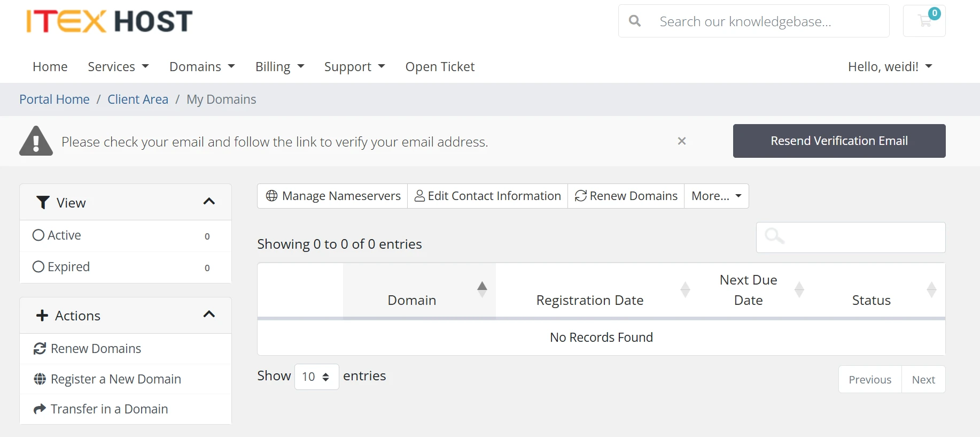Open the More... dropdown
Viewport: 980px width, 437px height.
coord(716,196)
